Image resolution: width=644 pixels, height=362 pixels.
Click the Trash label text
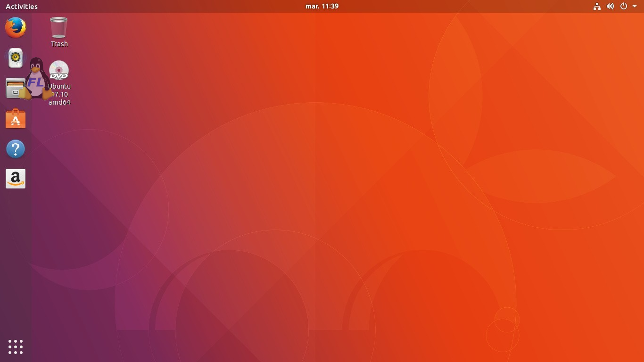point(58,44)
